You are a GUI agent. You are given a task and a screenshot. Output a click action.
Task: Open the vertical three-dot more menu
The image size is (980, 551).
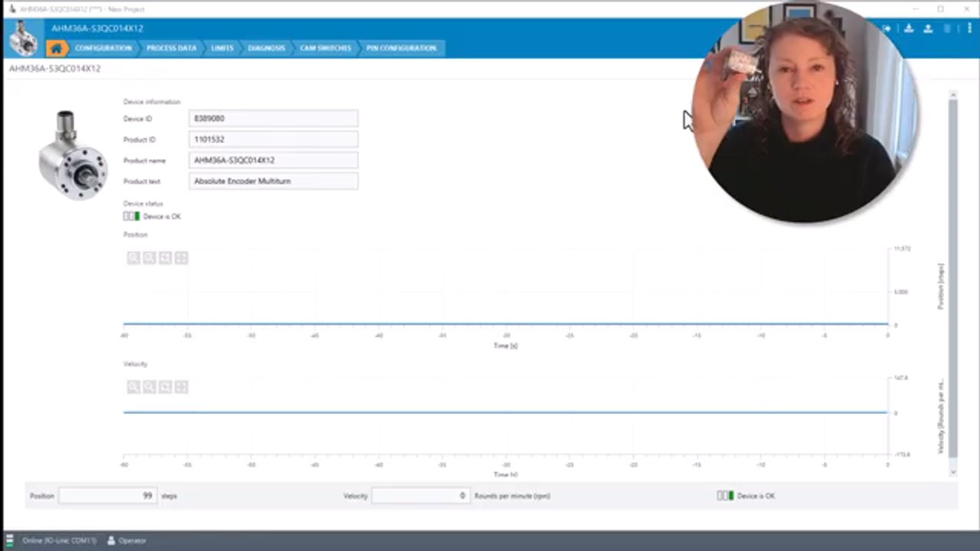coord(969,29)
